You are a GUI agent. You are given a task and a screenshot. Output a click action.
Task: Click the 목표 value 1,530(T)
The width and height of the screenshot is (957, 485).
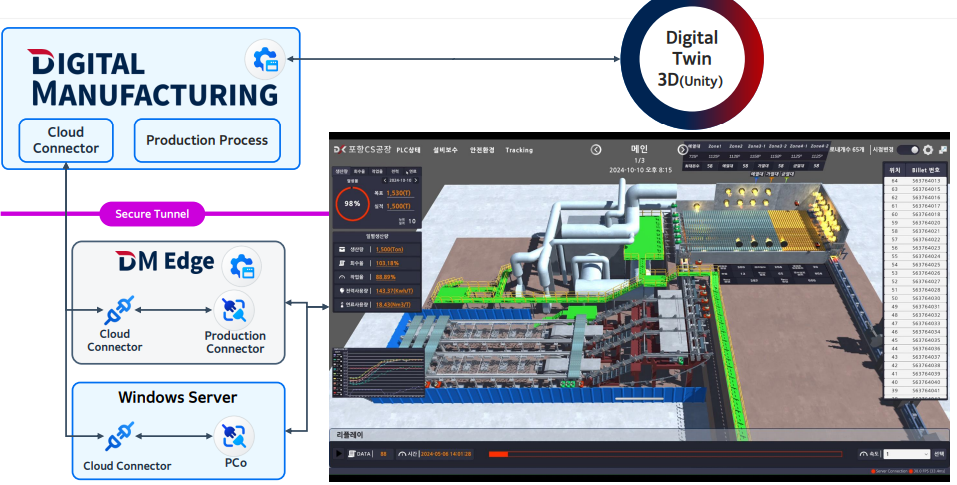tap(399, 193)
